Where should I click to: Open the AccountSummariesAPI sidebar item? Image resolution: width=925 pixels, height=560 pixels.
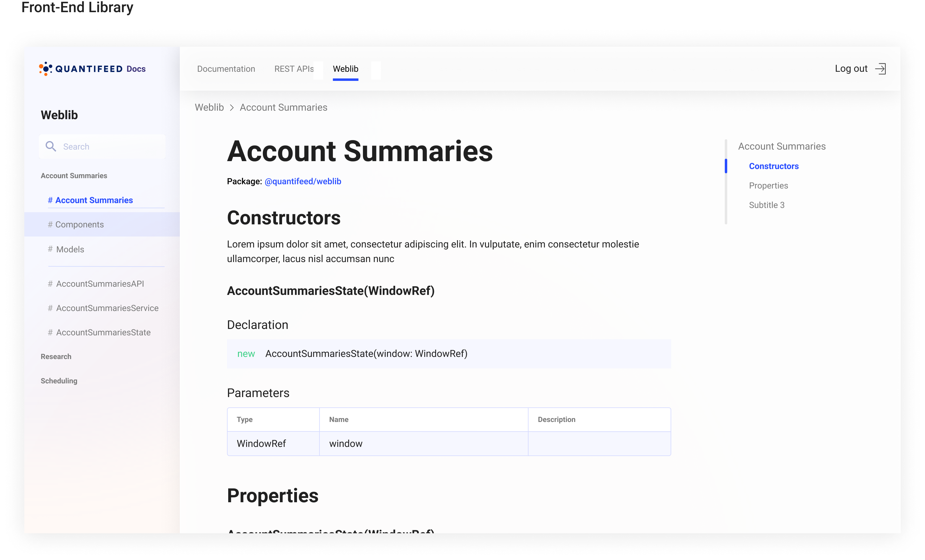click(x=100, y=284)
